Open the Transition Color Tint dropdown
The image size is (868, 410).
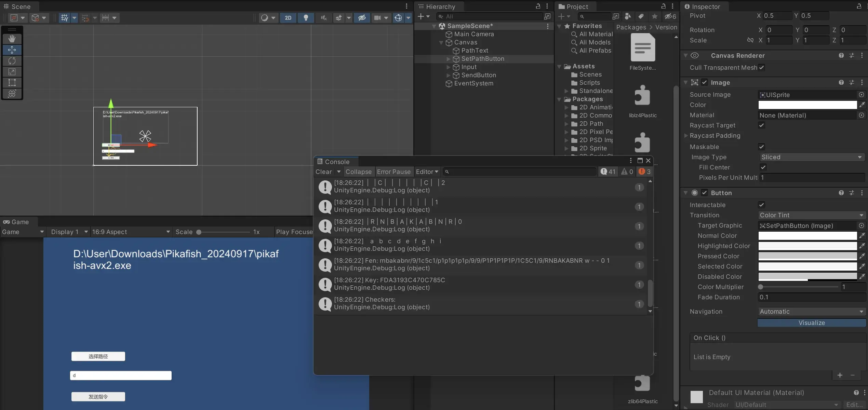point(811,215)
